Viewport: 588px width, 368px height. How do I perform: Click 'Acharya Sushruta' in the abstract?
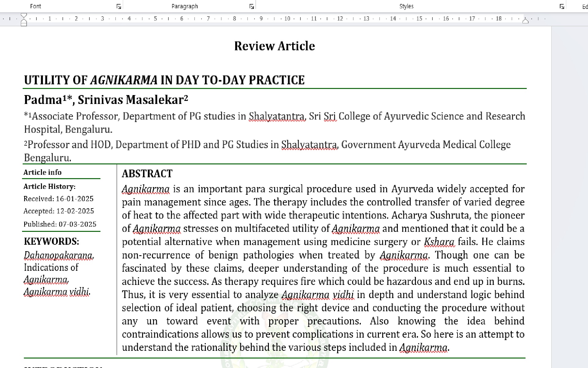point(430,215)
